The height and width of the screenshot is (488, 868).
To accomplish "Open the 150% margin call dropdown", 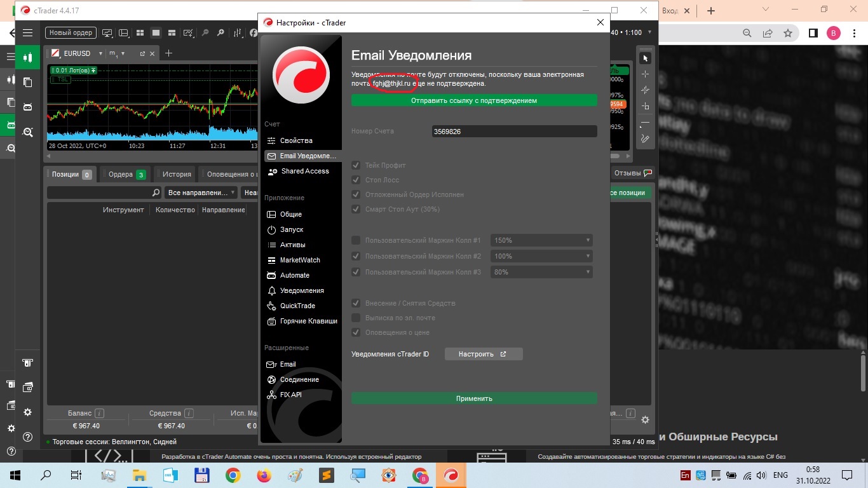I will pyautogui.click(x=541, y=240).
